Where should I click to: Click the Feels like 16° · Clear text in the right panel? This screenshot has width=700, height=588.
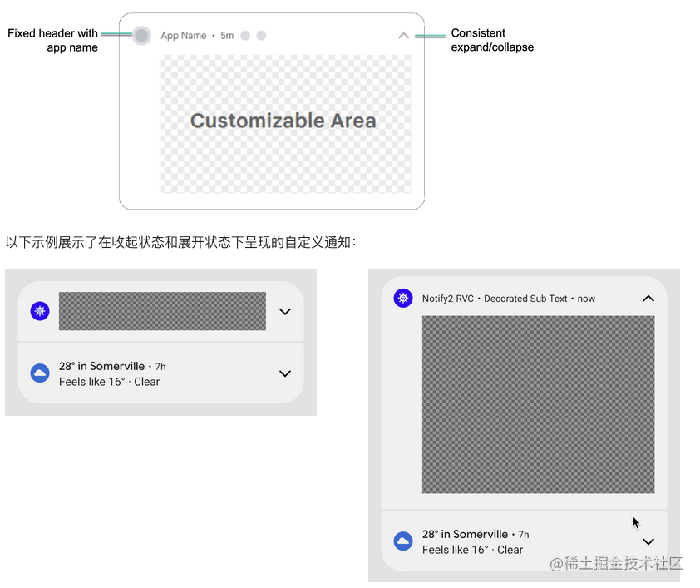[x=473, y=550]
